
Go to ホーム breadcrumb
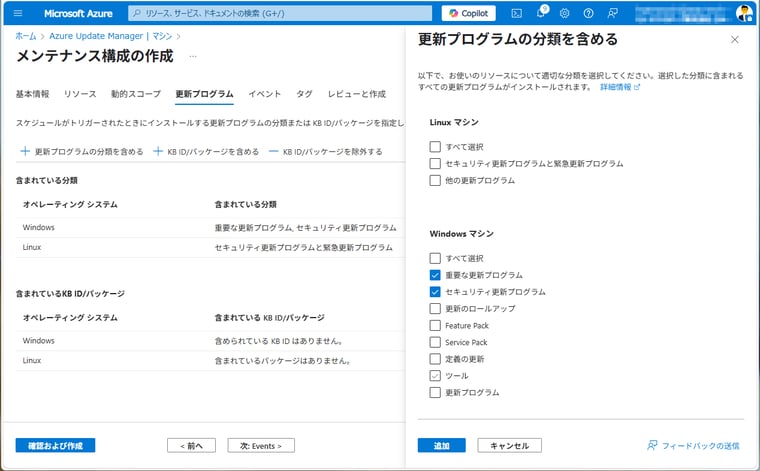(x=26, y=36)
